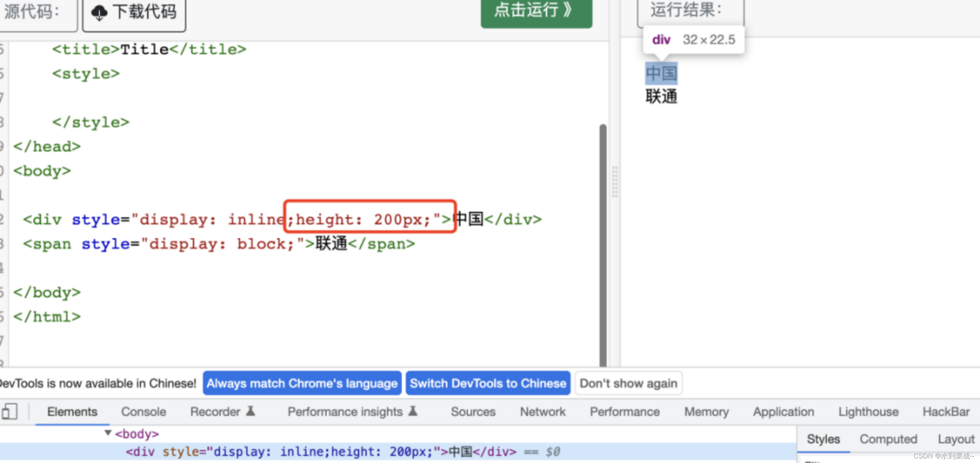Click the </html> closing tag line
Viewport: 980px width, 463px height.
click(47, 316)
